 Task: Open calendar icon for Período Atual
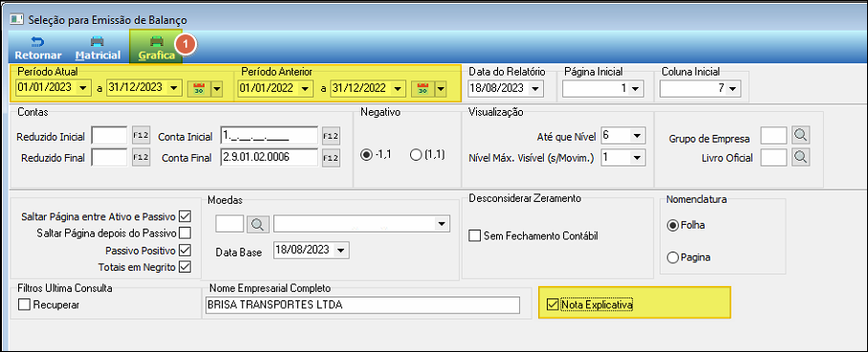point(200,88)
